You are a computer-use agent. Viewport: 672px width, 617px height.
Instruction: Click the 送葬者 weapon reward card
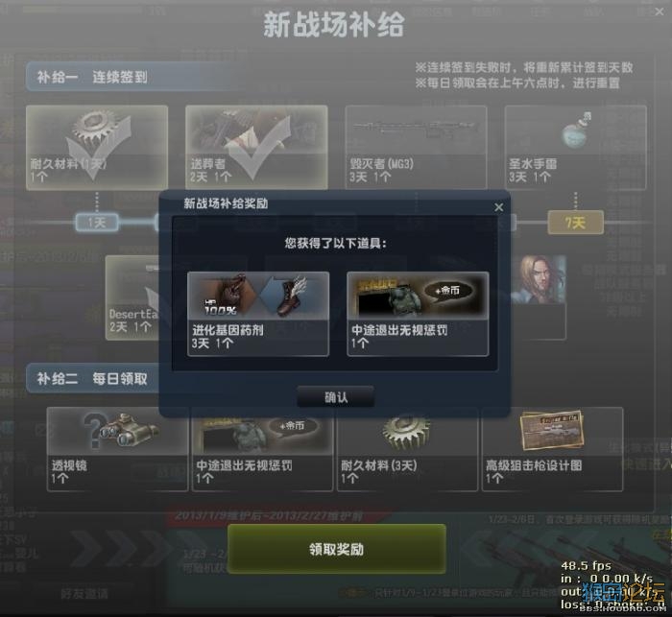(256, 147)
